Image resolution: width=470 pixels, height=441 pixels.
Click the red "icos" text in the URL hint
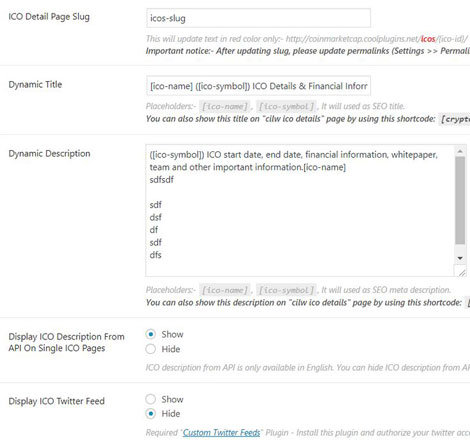[x=428, y=39]
